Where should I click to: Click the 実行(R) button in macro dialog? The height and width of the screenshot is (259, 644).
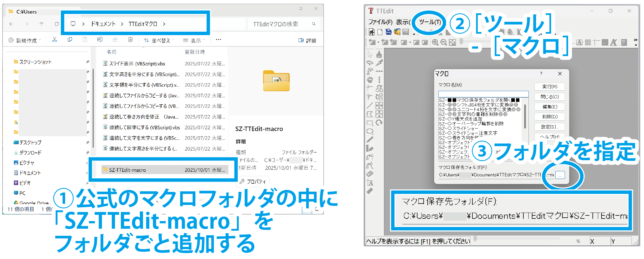point(549,87)
